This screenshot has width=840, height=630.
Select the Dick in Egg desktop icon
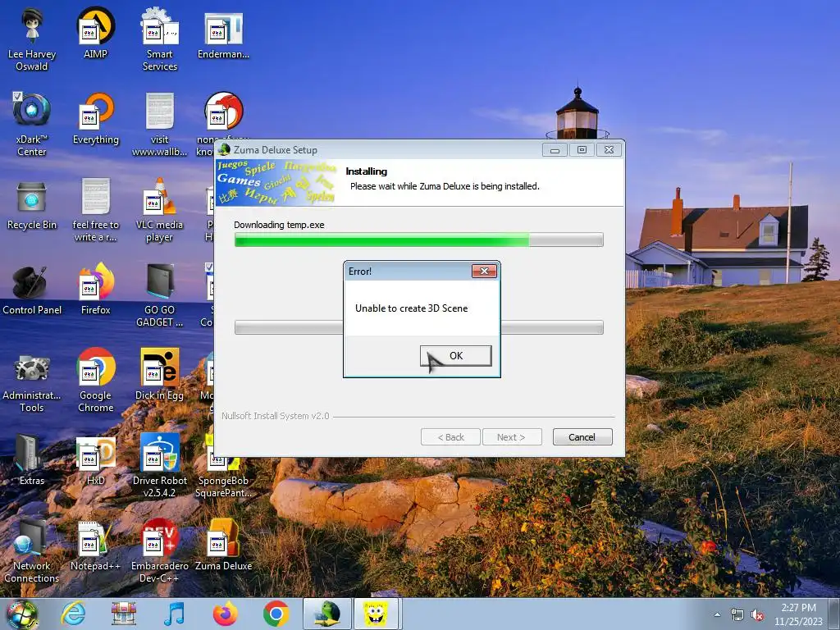click(160, 375)
